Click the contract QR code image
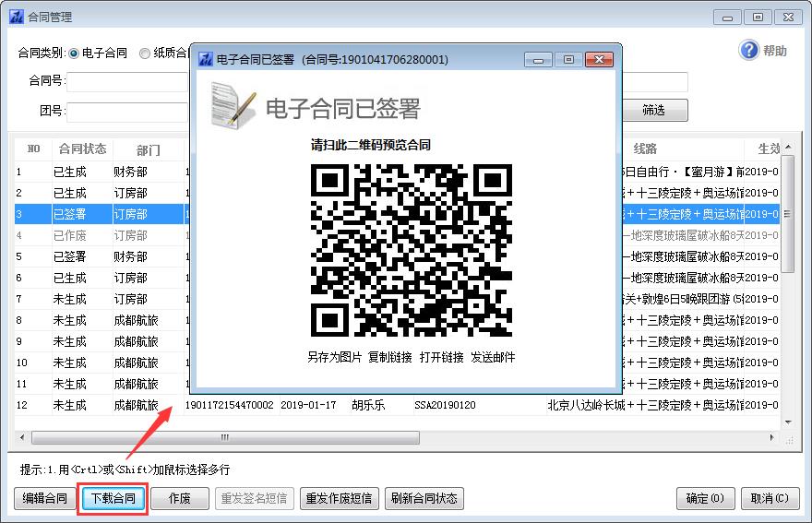The height and width of the screenshot is (523, 812). [x=412, y=250]
